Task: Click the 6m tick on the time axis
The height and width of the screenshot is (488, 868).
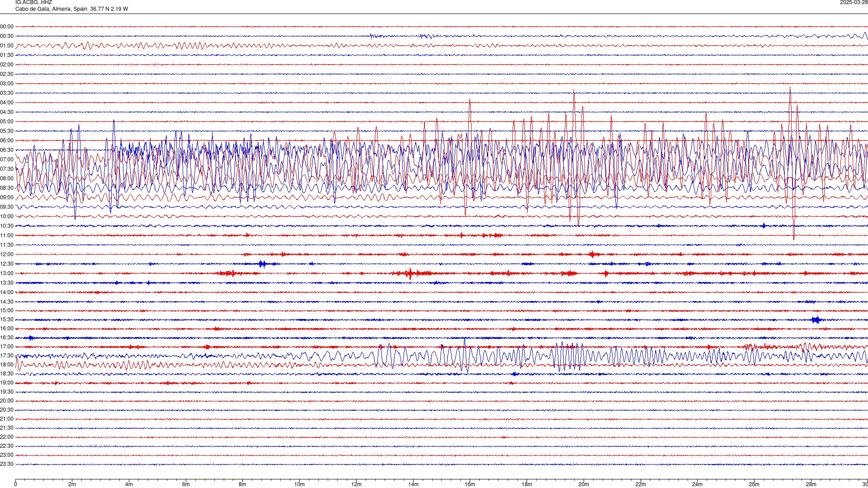Action: click(x=186, y=484)
